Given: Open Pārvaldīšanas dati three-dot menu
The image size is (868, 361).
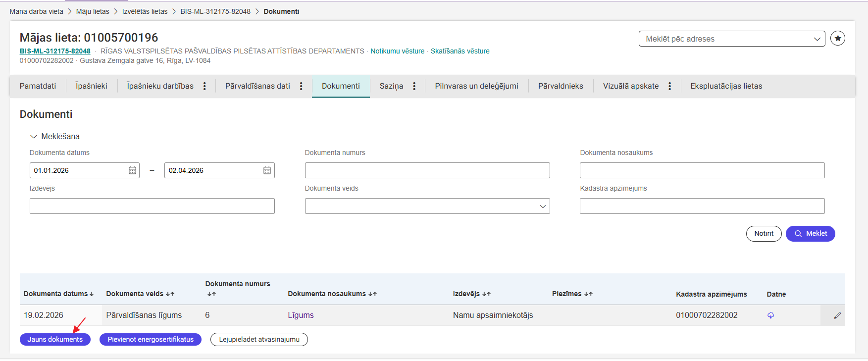Looking at the screenshot, I should (x=301, y=86).
